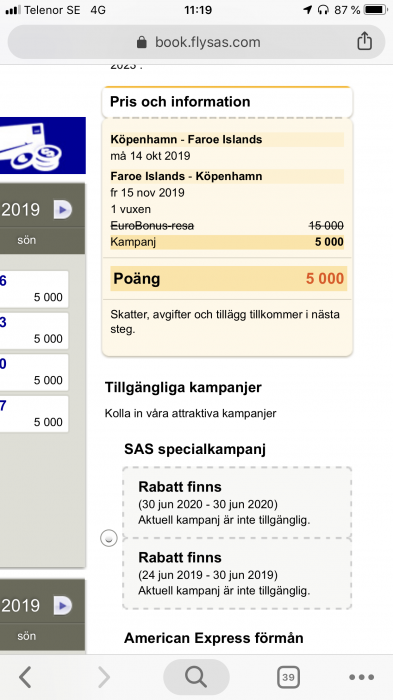Select the date ending in 7 for 5 000
This screenshot has width=393, height=700.
[x=34, y=414]
